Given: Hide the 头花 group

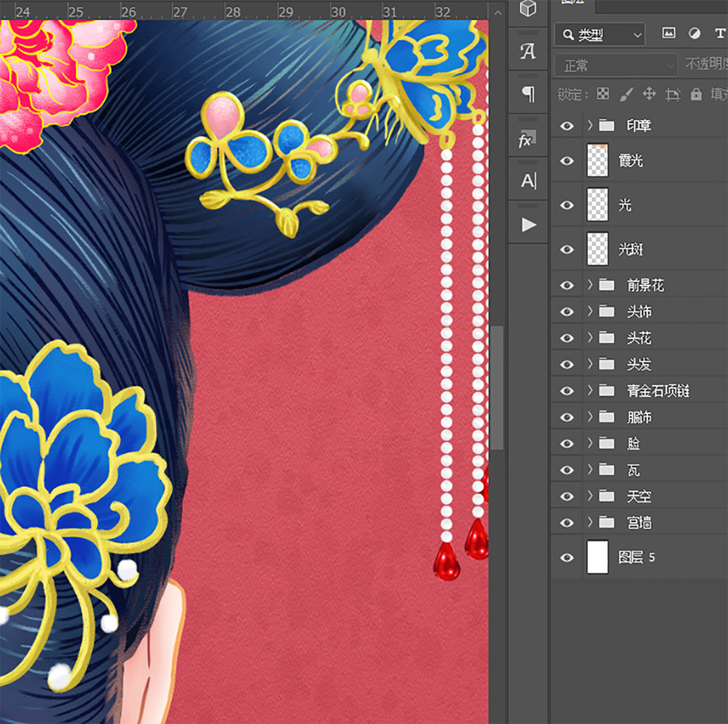Looking at the screenshot, I should coord(567,338).
